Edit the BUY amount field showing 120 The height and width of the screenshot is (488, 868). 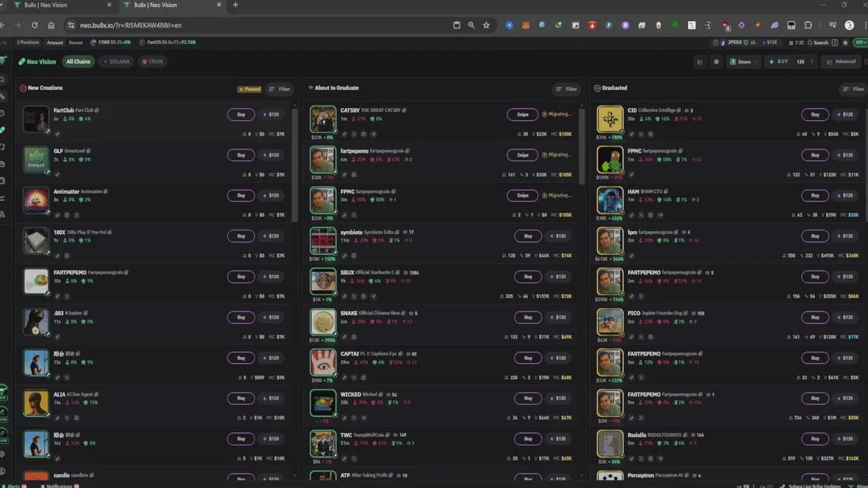coord(800,62)
